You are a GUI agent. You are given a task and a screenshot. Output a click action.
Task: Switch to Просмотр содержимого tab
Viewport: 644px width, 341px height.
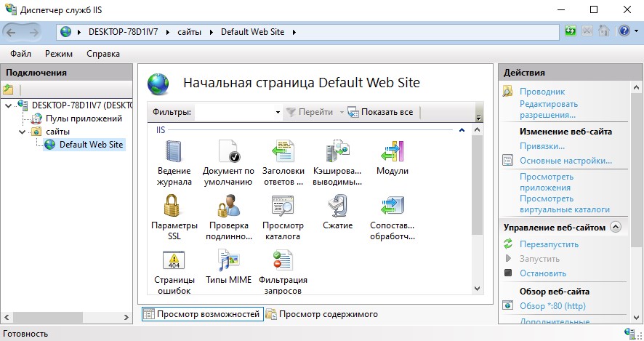pos(322,314)
